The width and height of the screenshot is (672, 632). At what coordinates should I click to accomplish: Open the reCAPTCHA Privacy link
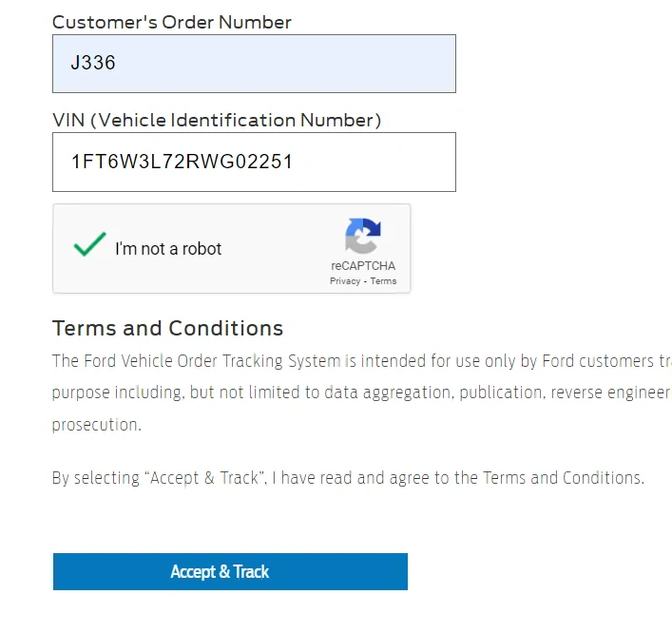pos(345,281)
